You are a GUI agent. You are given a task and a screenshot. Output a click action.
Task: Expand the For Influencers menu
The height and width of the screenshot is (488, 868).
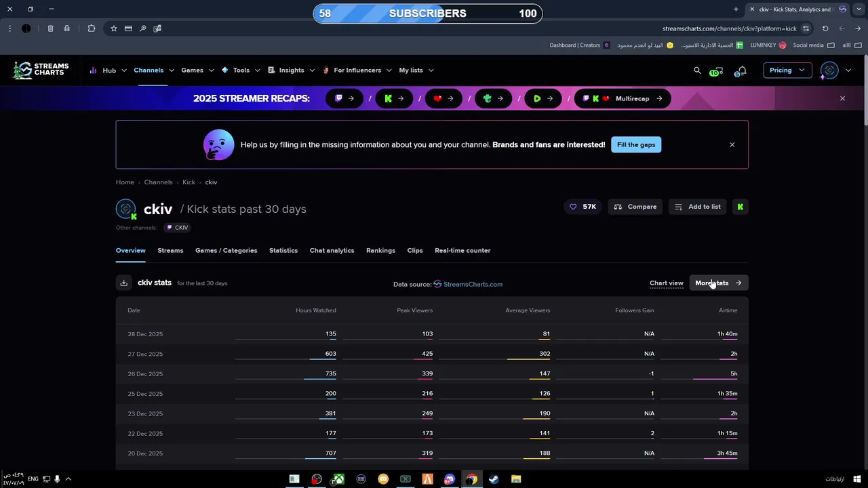357,70
